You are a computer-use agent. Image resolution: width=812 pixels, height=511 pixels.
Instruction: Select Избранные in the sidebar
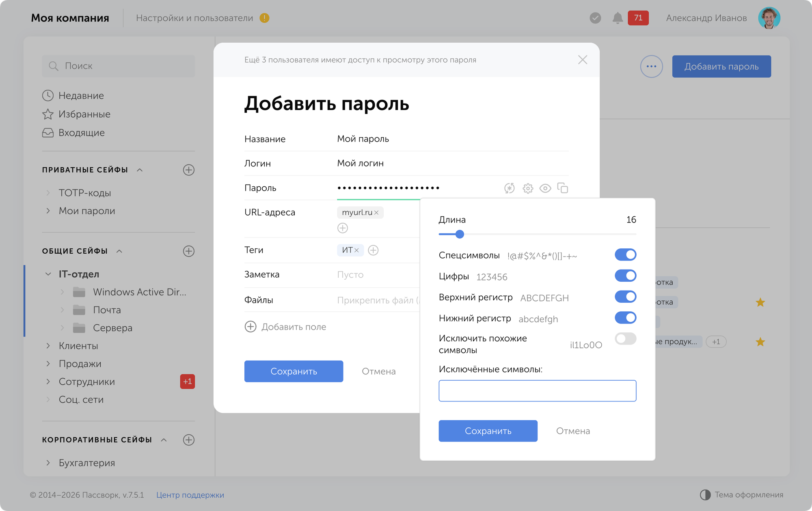84,114
